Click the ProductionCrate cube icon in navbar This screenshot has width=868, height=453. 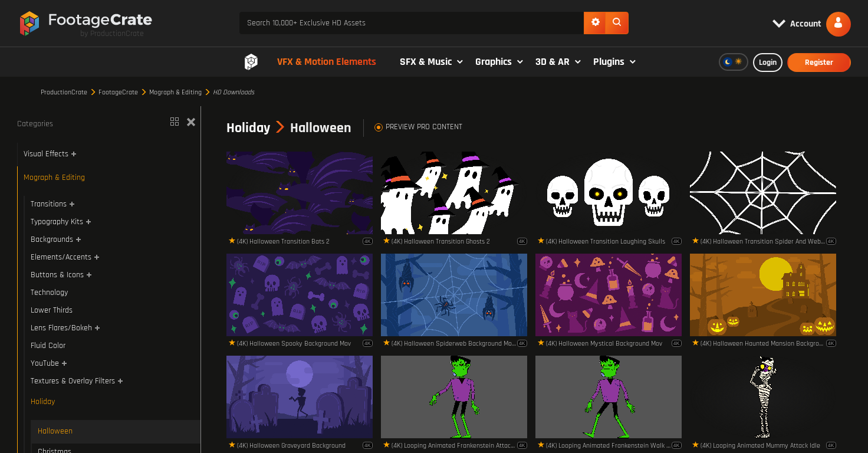click(x=251, y=62)
